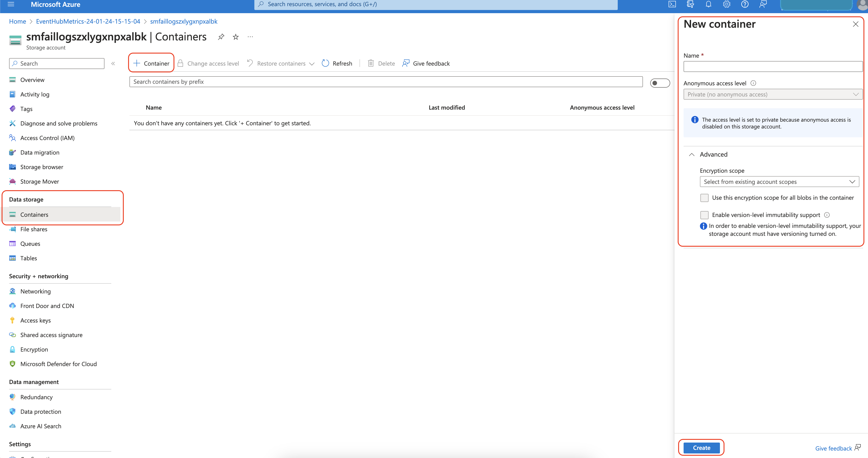Open Cloud Shell from top bar
Viewport: 868px width, 458px height.
click(672, 4)
